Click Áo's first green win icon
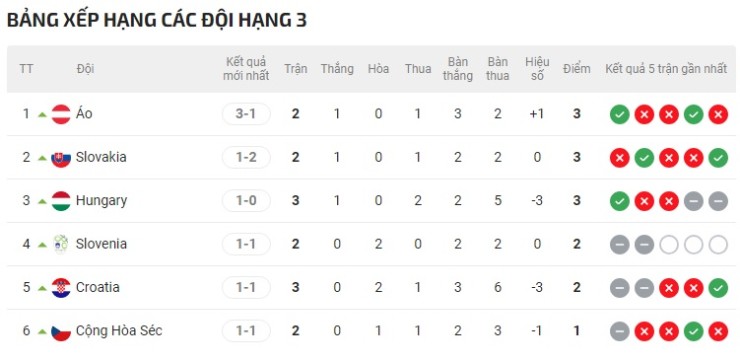This screenshot has height=360, width=740. click(620, 114)
